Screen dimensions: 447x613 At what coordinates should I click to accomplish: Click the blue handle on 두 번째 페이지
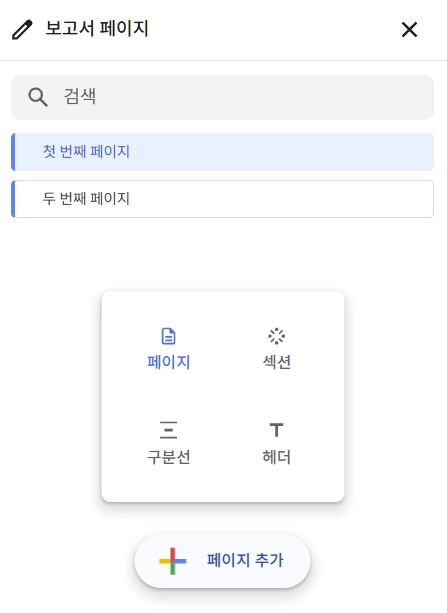(13, 199)
